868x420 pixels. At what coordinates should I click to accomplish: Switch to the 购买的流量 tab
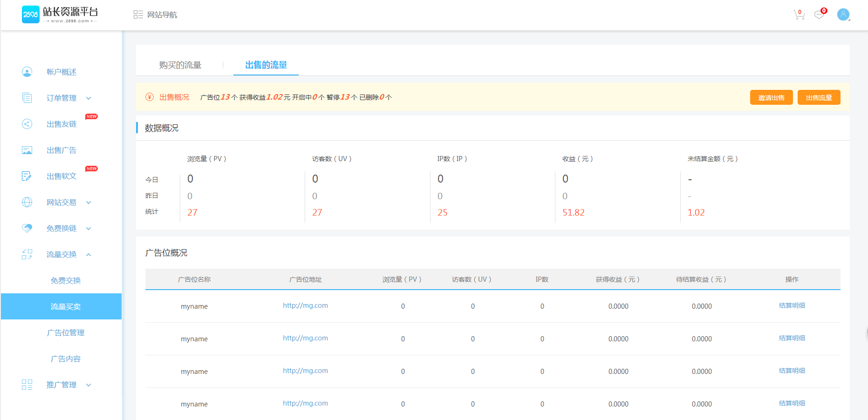click(x=180, y=65)
